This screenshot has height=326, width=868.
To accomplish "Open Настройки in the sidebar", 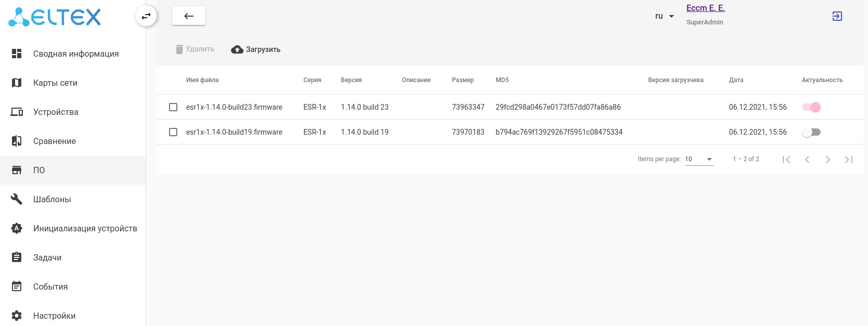I will coord(54,316).
